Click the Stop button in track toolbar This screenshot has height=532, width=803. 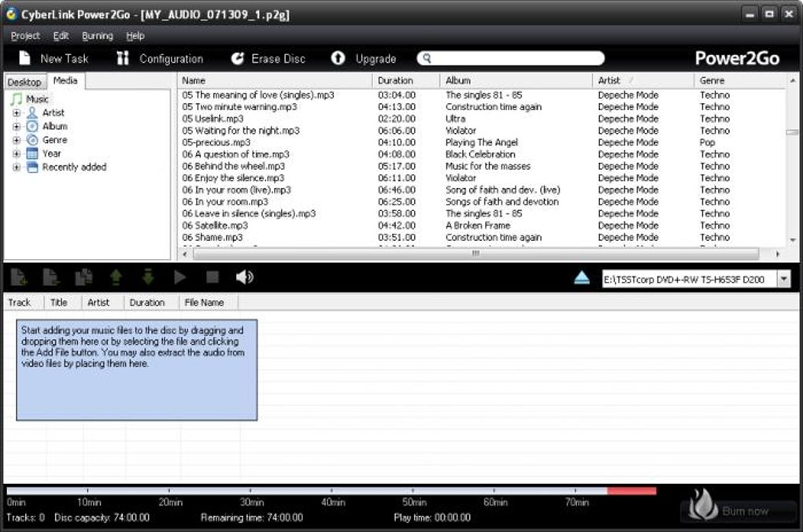(x=213, y=277)
